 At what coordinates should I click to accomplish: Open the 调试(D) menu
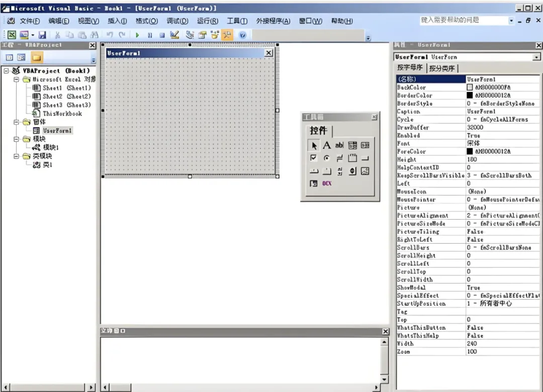tap(177, 21)
